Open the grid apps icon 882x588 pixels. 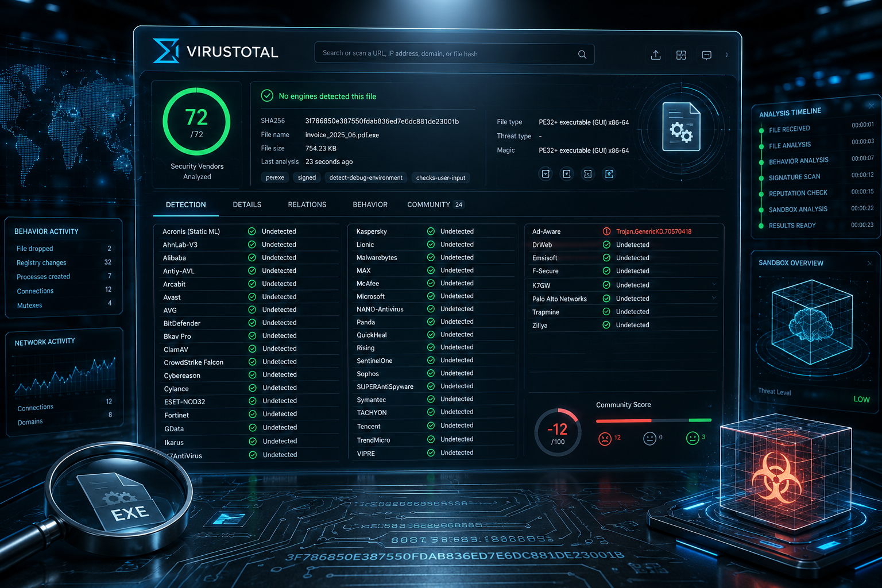pos(681,55)
